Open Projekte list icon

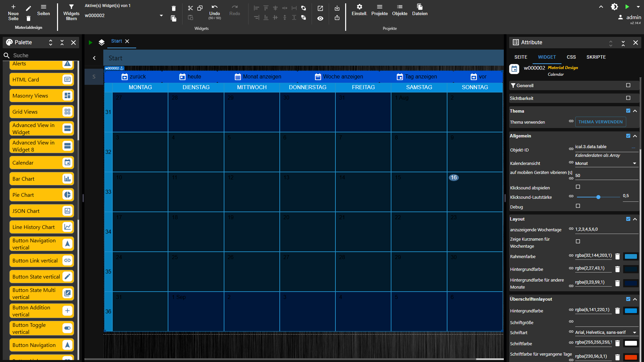coord(380,7)
